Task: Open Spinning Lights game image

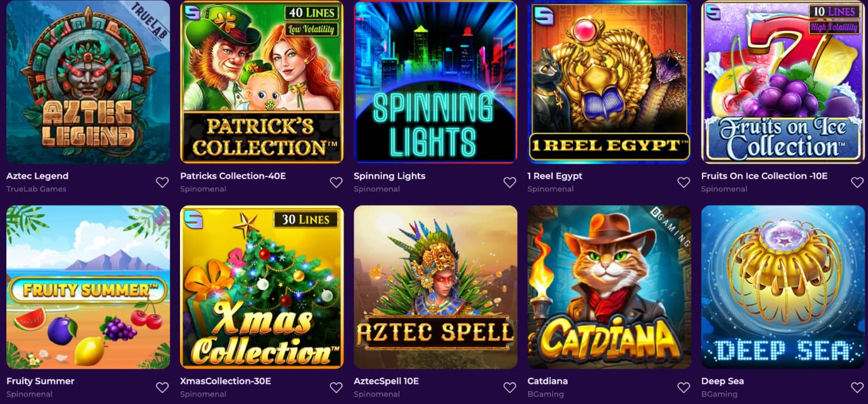Action: (435, 82)
